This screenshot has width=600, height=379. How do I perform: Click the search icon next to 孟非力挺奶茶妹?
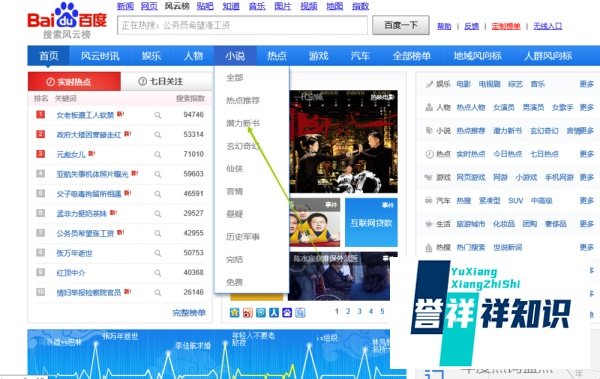[158, 214]
